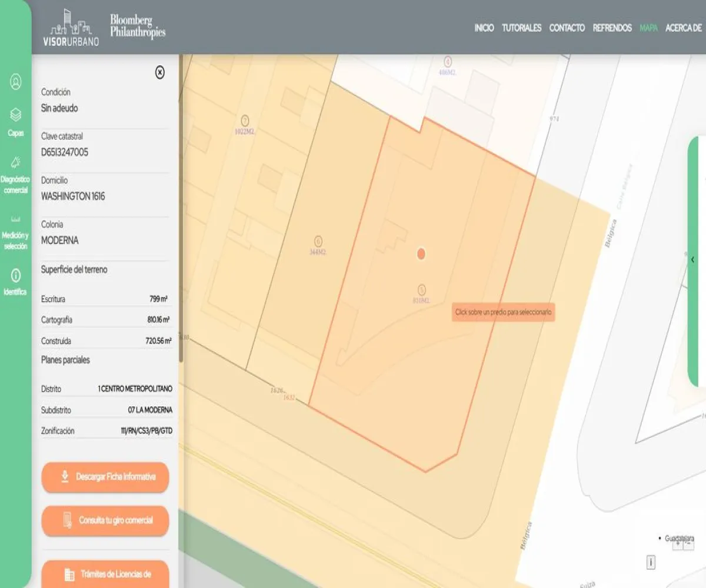Open the CONTACTO page
This screenshot has height=588, width=706.
point(567,28)
